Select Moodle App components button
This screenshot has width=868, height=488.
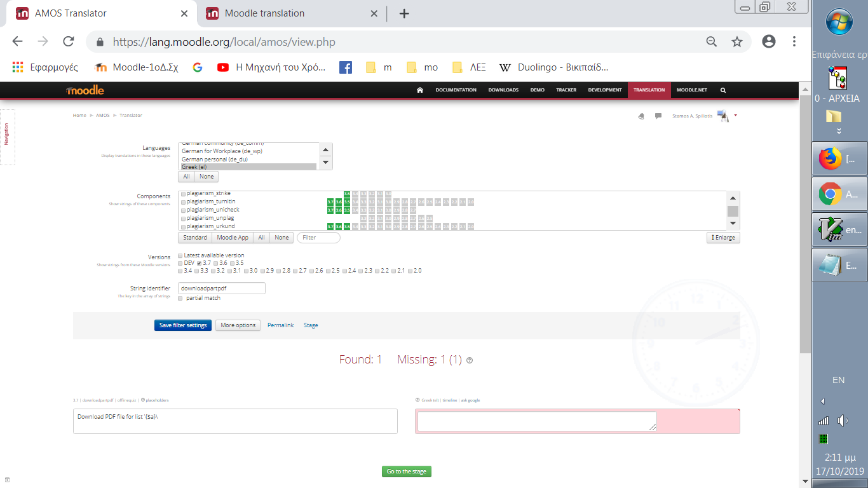[x=233, y=238]
